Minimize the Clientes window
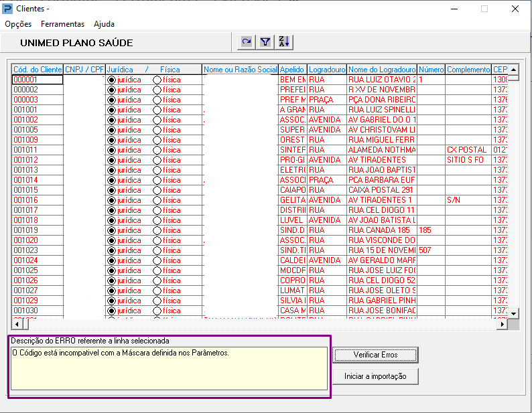Screen dimensions: 532x413 coord(454,9)
